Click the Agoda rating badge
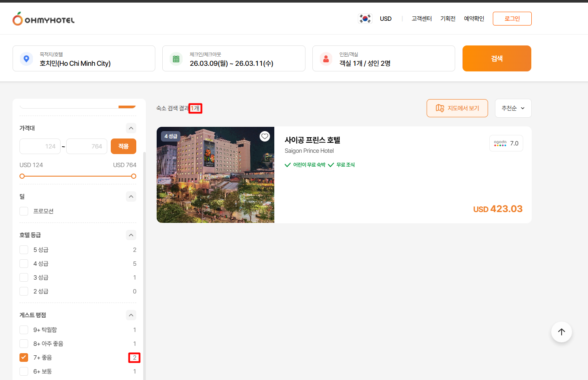588x380 pixels. click(506, 143)
